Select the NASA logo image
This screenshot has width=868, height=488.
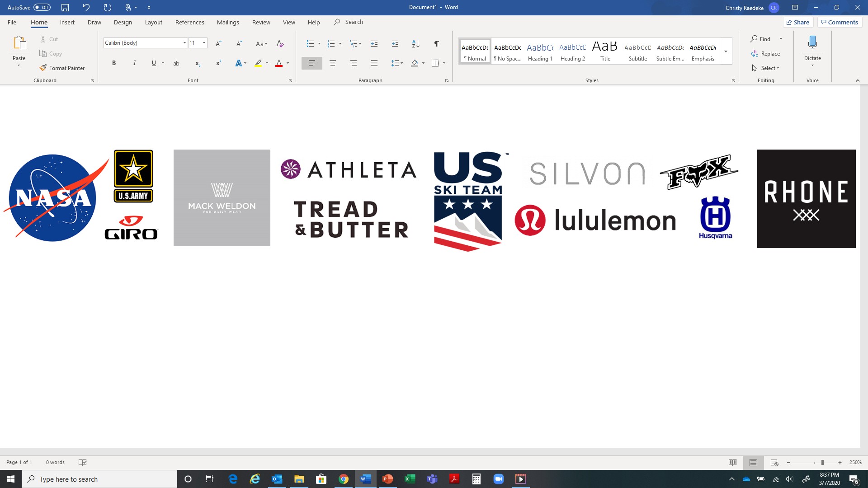(55, 198)
